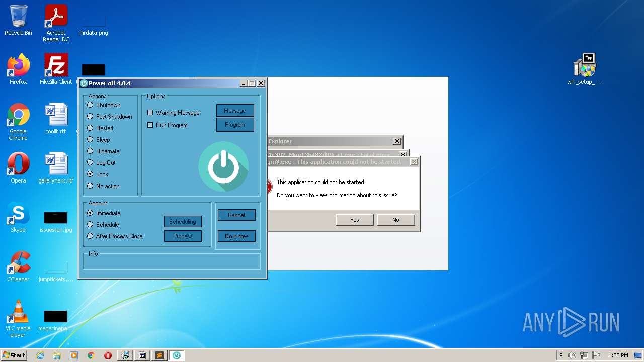This screenshot has width=644, height=362.
Task: Open jumptickets desktop file
Action: tap(56, 271)
